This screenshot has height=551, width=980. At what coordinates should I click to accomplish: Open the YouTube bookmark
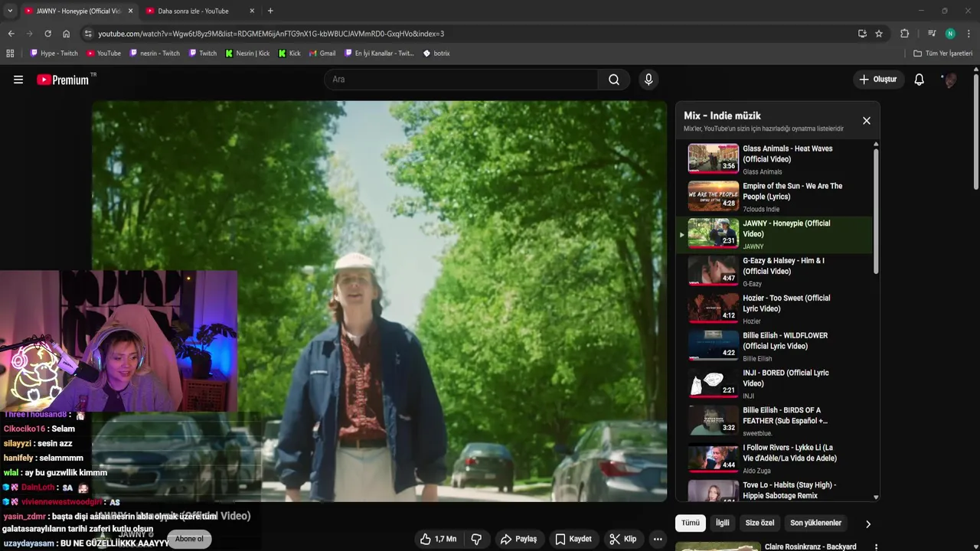click(x=103, y=54)
